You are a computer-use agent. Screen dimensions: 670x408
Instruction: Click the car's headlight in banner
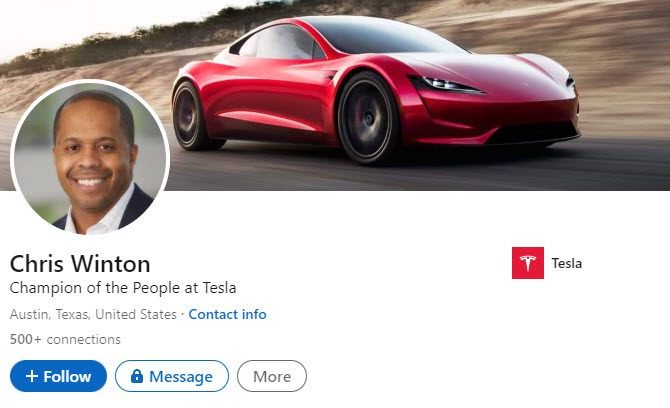[x=447, y=85]
